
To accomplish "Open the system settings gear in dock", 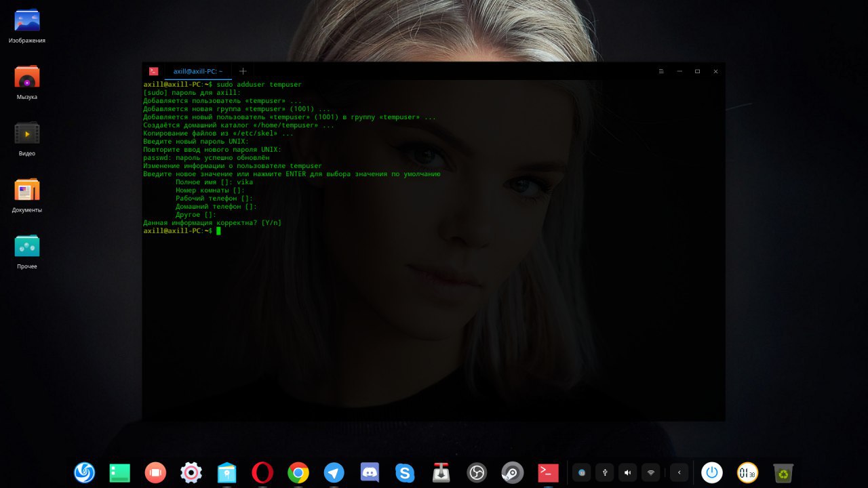I will (191, 472).
